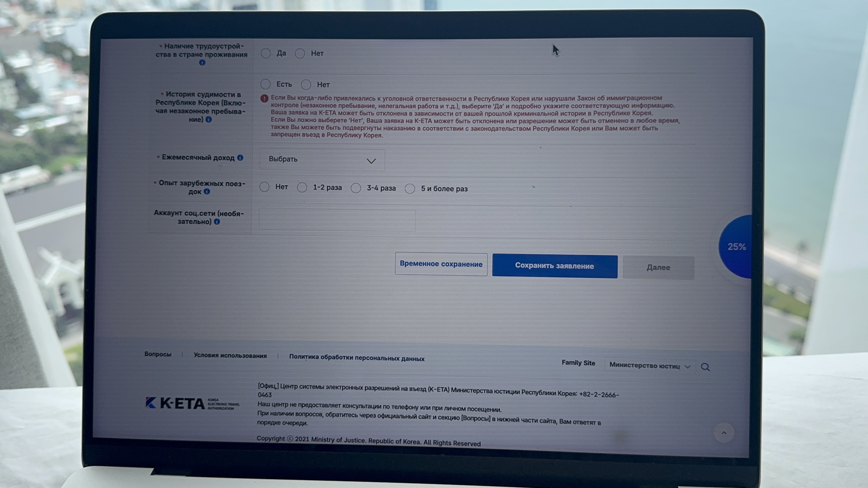Click info icon next to Ежемесячный доход
This screenshot has height=488, width=868.
coord(240,158)
